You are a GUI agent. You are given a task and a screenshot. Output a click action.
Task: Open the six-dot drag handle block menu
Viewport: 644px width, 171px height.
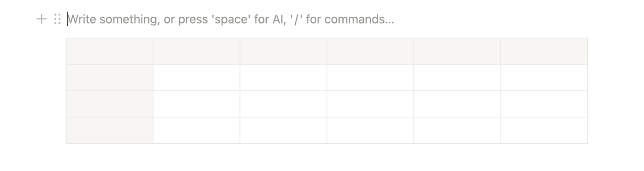coord(57,19)
